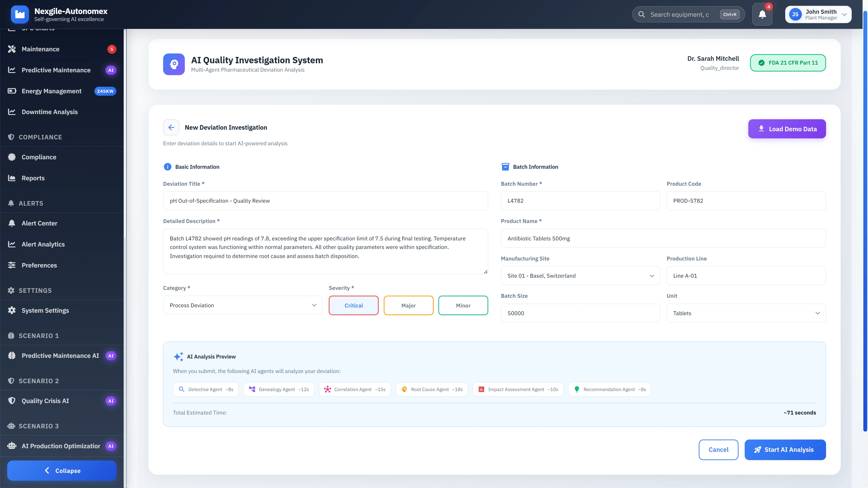Open the Category dropdown showing Process Deviation
The image size is (868, 488).
click(x=242, y=305)
